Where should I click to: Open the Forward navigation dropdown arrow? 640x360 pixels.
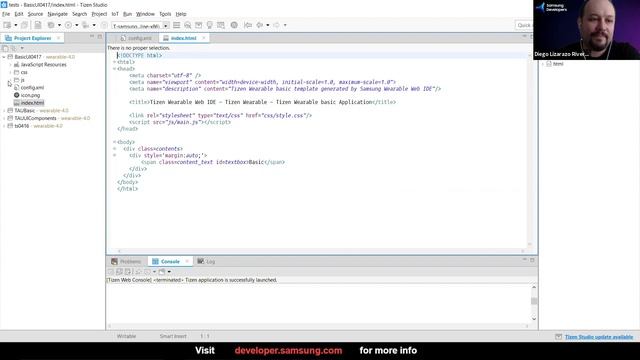tap(285, 25)
